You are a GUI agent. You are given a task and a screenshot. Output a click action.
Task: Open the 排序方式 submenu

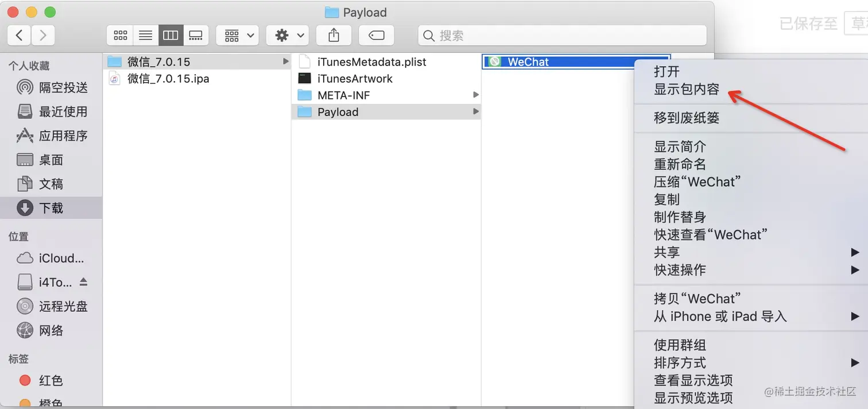pos(751,362)
